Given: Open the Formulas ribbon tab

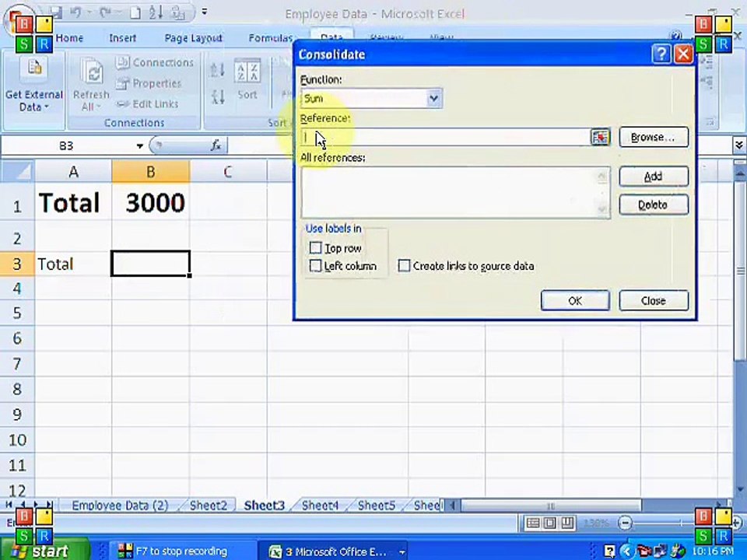Looking at the screenshot, I should (270, 37).
